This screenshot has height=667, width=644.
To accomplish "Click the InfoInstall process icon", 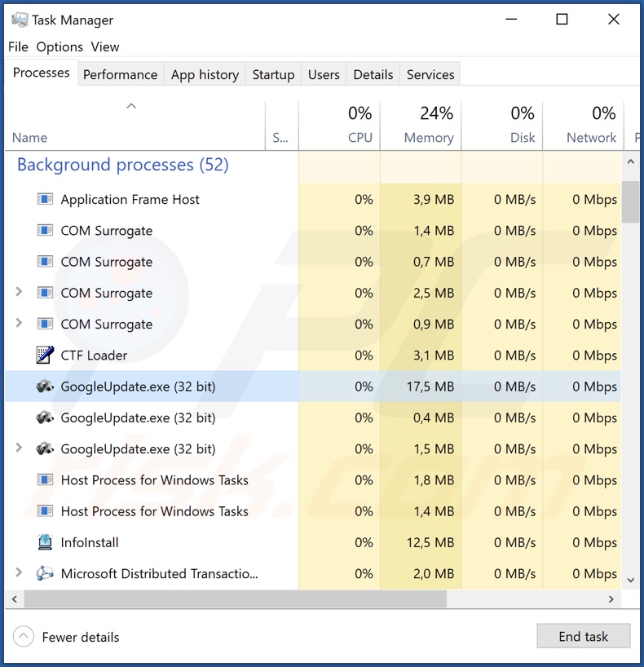I will [45, 542].
